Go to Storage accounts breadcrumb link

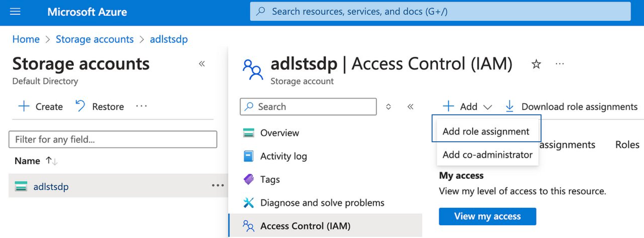click(94, 39)
